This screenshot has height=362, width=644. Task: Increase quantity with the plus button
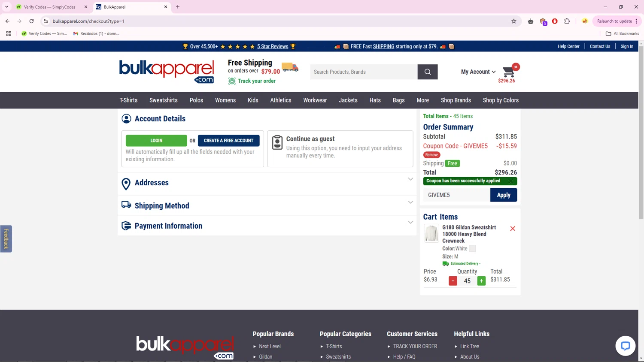[481, 281]
